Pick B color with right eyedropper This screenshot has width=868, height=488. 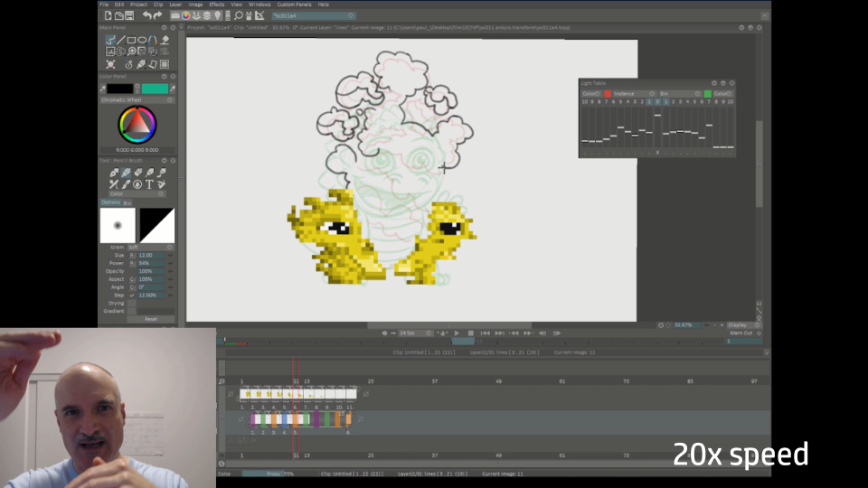[x=173, y=89]
